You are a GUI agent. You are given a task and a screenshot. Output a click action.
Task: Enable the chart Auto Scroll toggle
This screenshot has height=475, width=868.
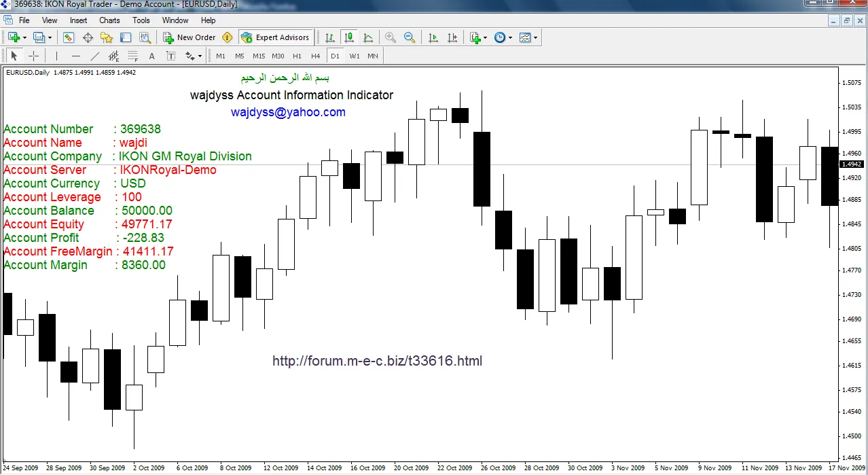(433, 37)
